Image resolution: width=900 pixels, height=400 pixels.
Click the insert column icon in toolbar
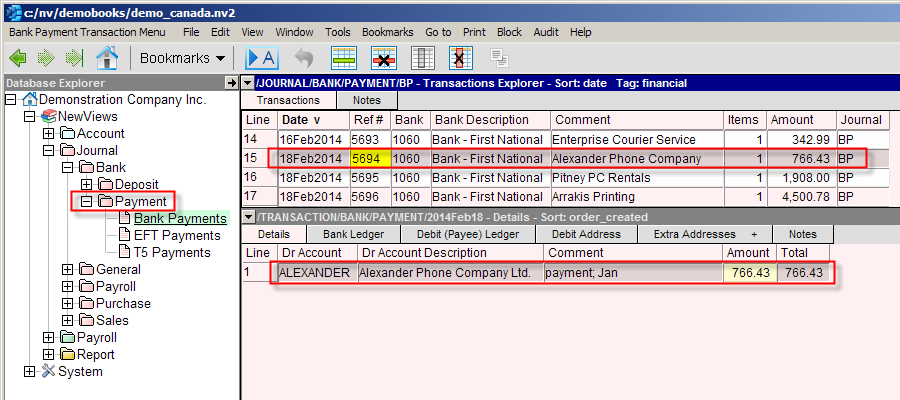pyautogui.click(x=423, y=57)
